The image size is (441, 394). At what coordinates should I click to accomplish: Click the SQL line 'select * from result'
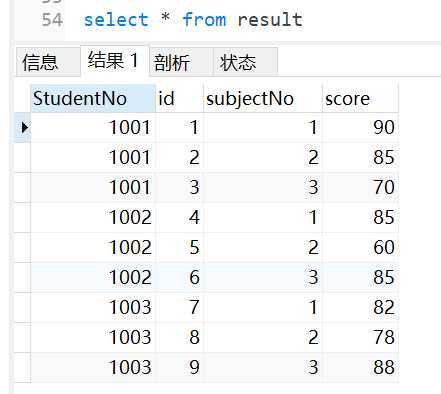(x=193, y=20)
